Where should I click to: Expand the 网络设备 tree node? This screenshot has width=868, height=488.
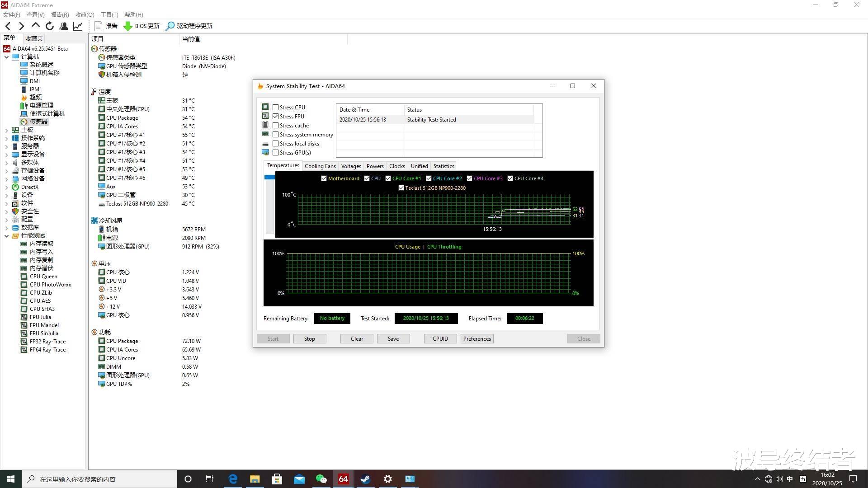(x=6, y=179)
